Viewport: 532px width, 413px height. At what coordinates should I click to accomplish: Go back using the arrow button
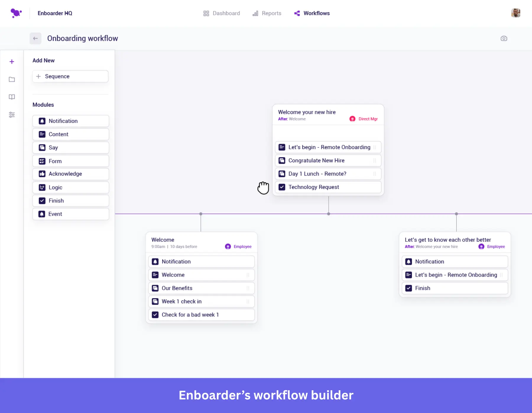point(35,38)
